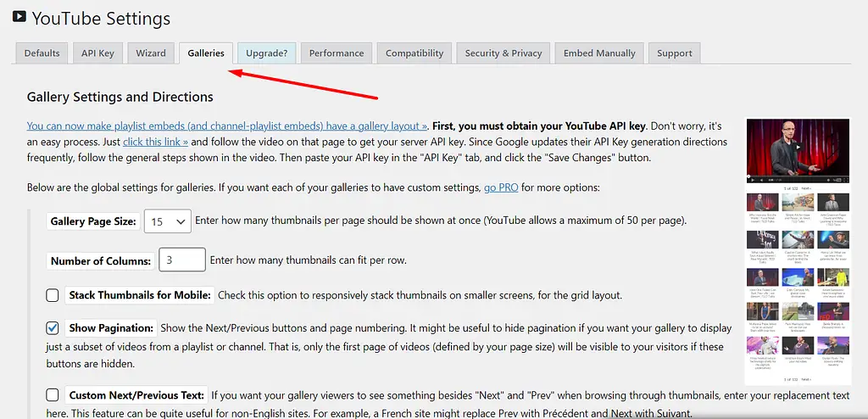Select the Upgrade? tab
868x419 pixels.
click(266, 53)
